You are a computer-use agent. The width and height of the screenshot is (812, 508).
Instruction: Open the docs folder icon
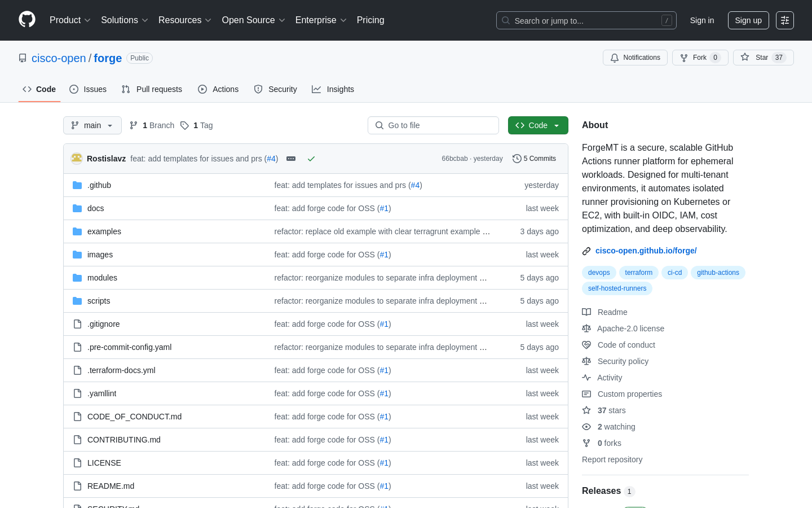tap(77, 208)
